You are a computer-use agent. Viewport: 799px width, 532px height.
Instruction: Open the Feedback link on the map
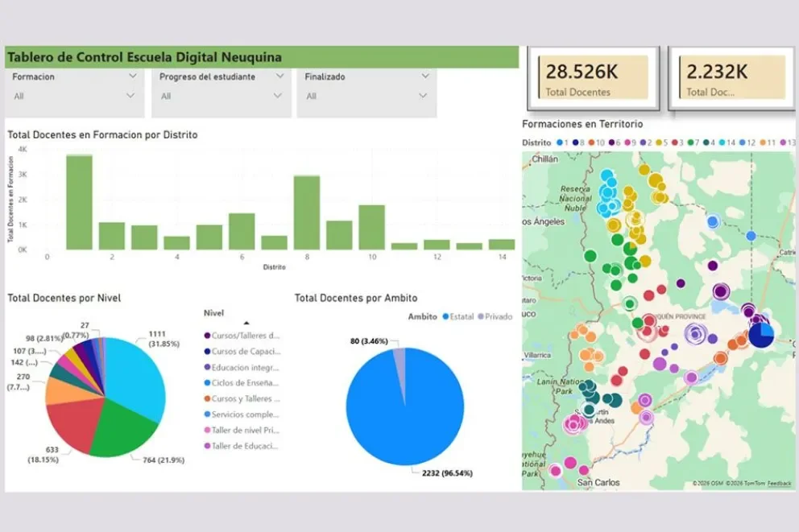780,483
